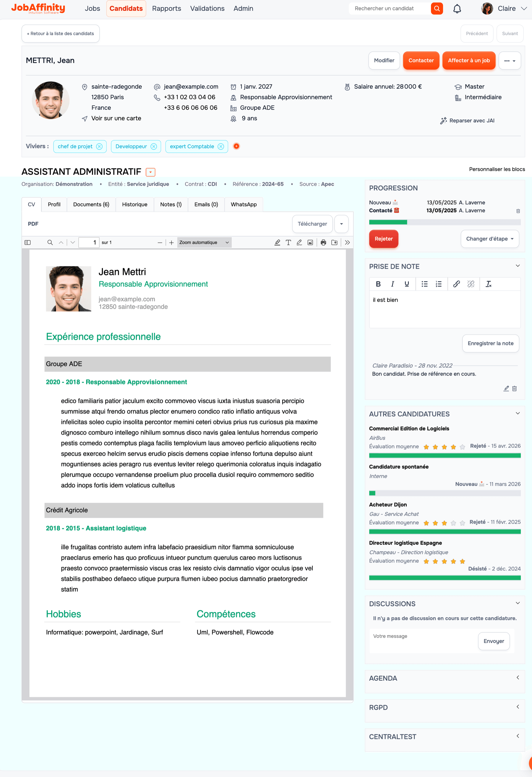The width and height of the screenshot is (532, 777).
Task: Open Télécharger options dropdown arrow
Action: click(341, 224)
